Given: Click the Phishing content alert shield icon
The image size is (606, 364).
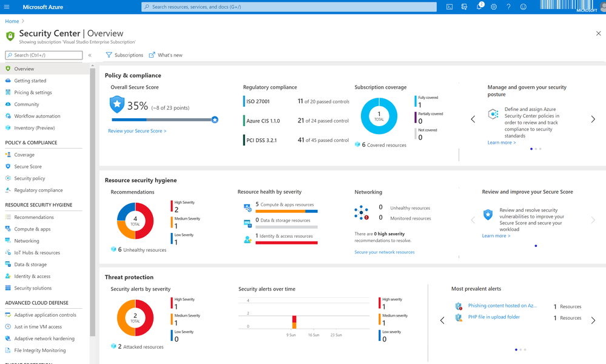Looking at the screenshot, I should point(459,306).
